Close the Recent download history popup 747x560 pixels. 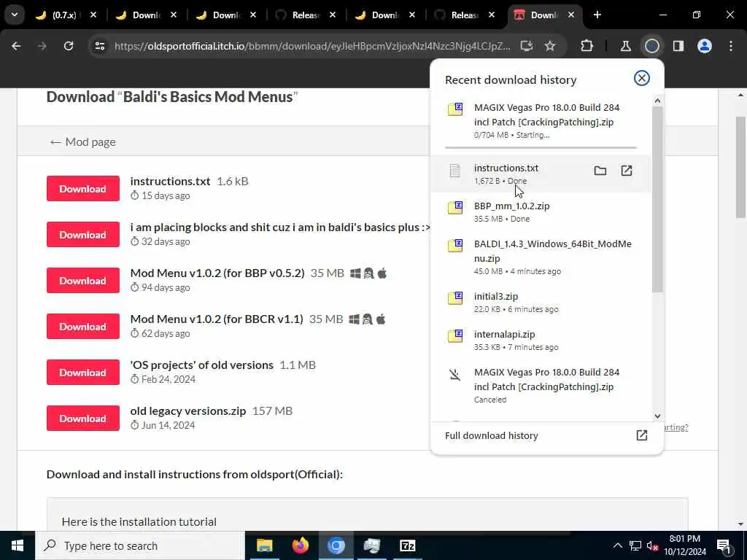tap(641, 78)
